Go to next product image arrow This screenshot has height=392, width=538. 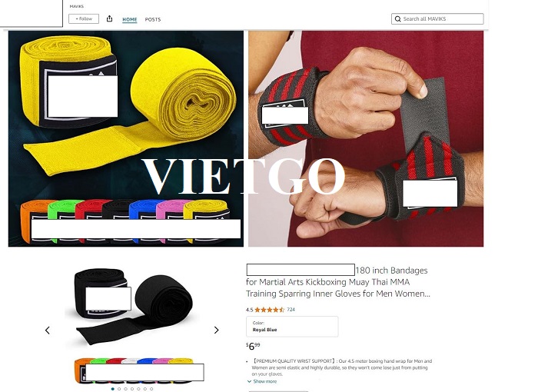point(216,330)
